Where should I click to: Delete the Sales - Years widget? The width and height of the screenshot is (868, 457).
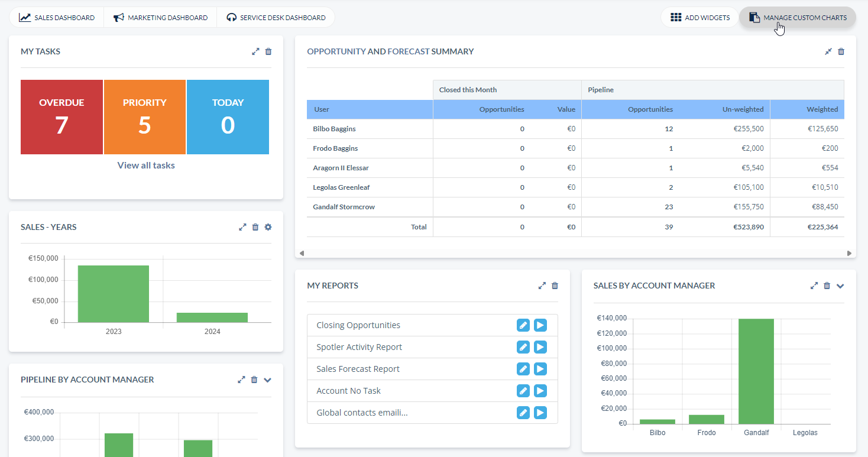point(255,227)
